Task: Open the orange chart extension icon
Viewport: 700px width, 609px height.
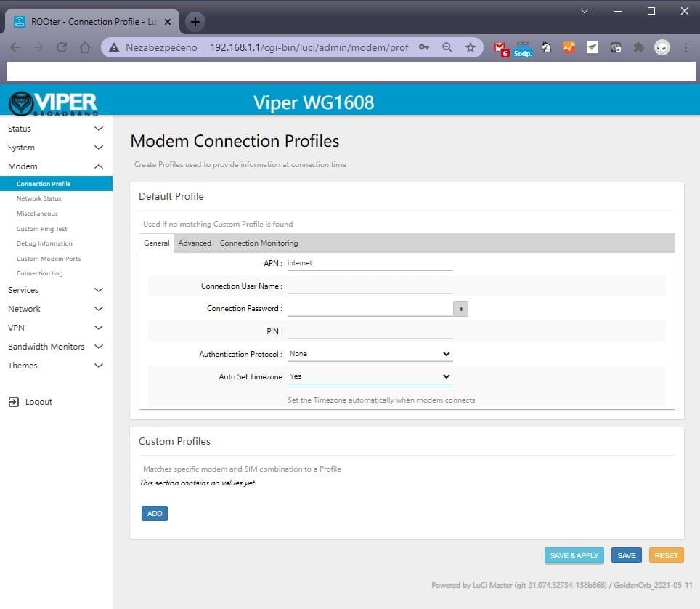Action: (x=569, y=47)
